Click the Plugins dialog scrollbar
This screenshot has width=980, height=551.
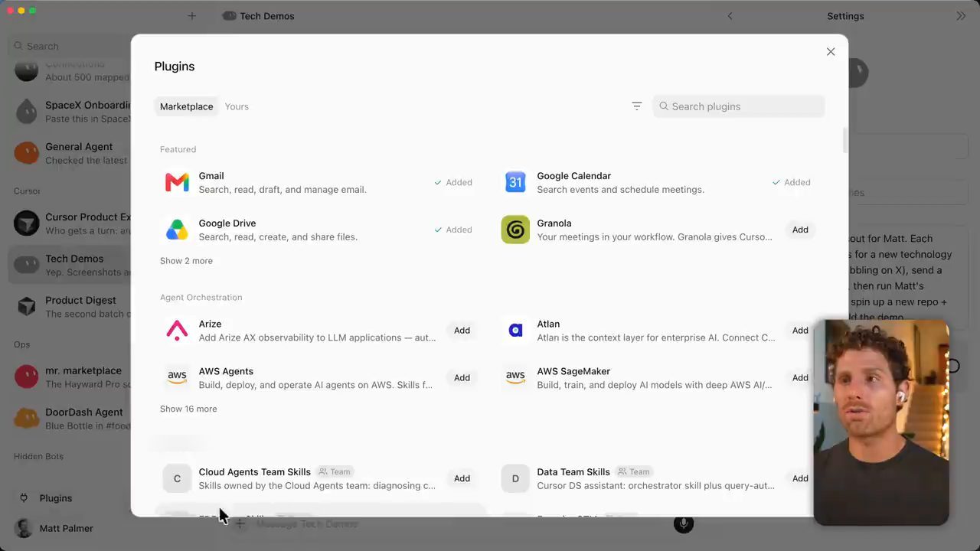click(x=845, y=142)
